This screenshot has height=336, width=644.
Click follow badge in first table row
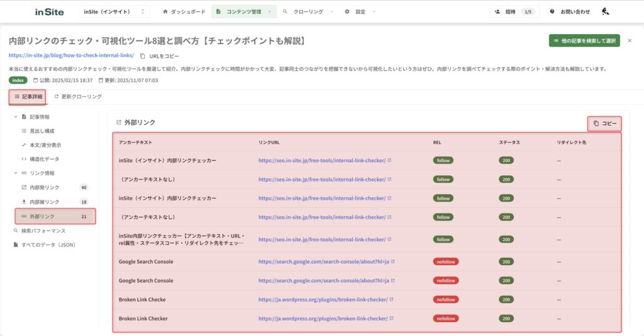[443, 161]
